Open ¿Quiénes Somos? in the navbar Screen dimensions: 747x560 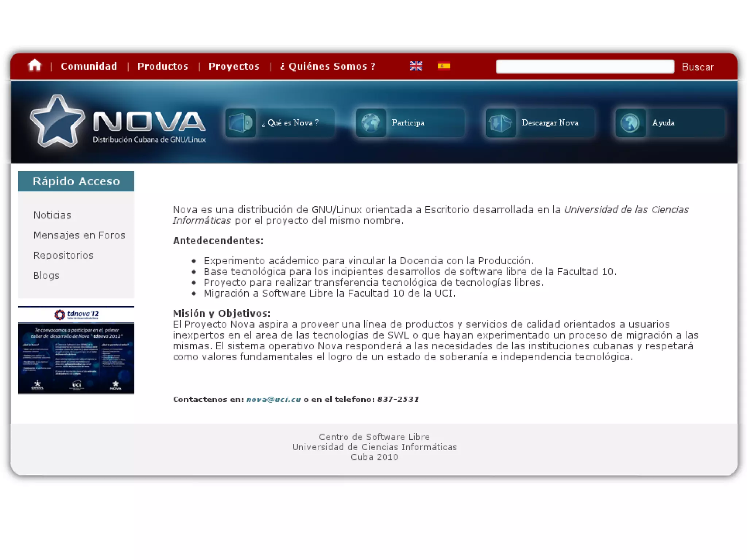pyautogui.click(x=328, y=66)
